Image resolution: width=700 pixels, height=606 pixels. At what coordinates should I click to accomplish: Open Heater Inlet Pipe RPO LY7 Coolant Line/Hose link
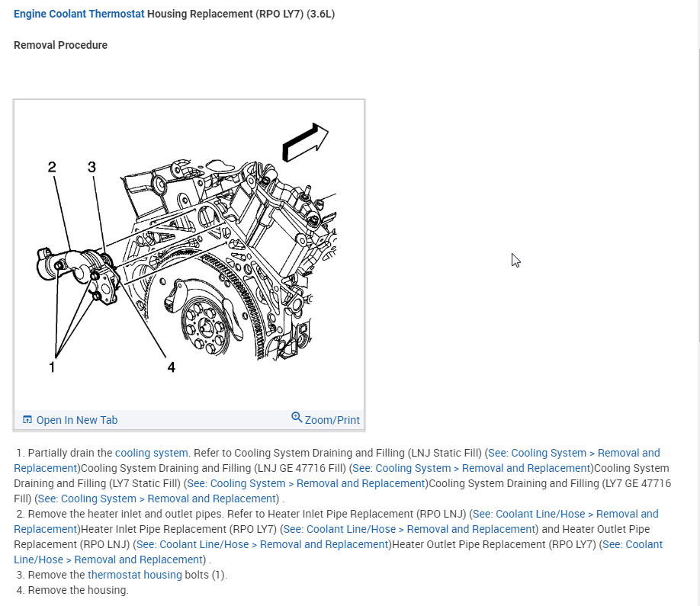coord(409,529)
